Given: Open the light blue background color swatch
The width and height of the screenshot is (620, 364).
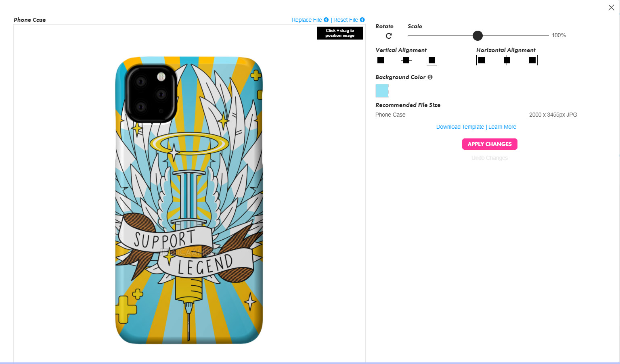Looking at the screenshot, I should [382, 91].
